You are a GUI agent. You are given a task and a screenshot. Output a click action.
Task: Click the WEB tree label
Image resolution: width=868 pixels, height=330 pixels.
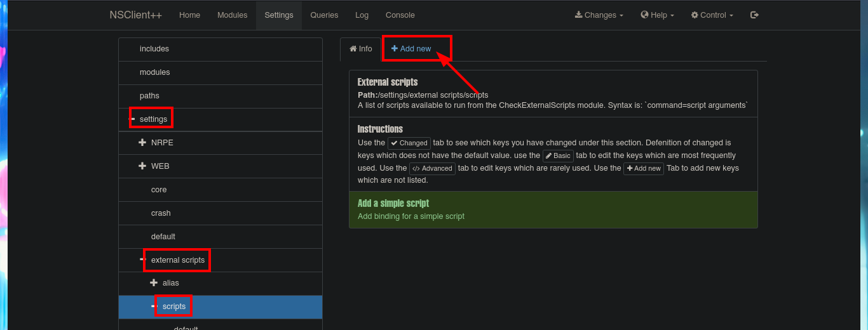coord(160,166)
